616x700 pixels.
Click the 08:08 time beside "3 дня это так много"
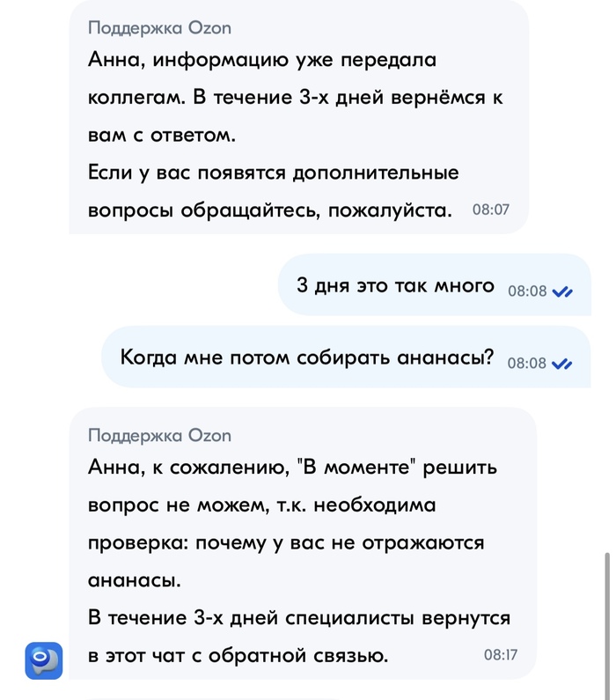pyautogui.click(x=527, y=292)
